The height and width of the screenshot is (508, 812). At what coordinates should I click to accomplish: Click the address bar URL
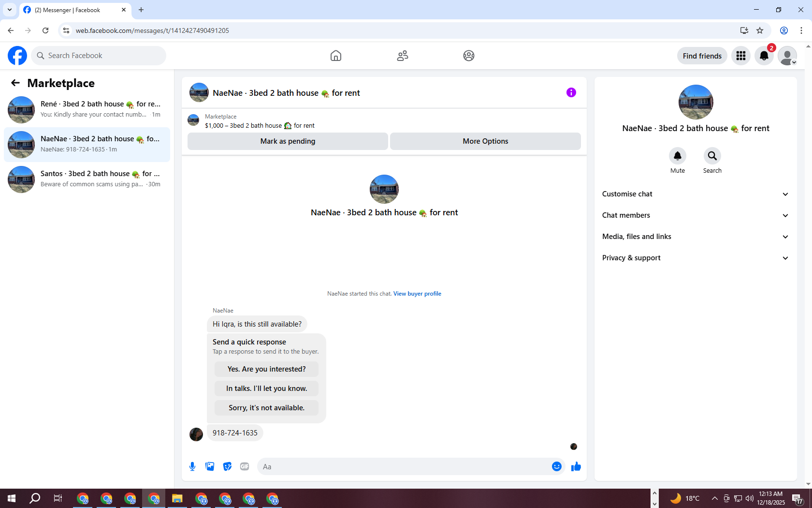pos(152,30)
